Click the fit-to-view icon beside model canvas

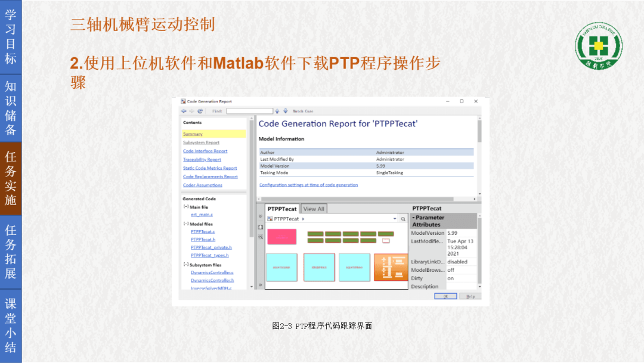pyautogui.click(x=261, y=227)
